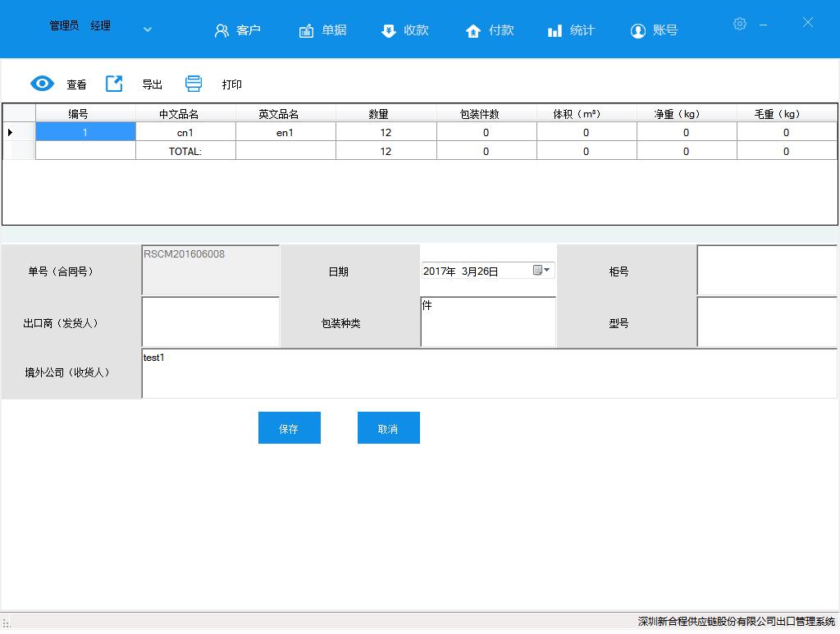The height and width of the screenshot is (634, 840).
Task: Select the 数量 cell 12 in row cn1
Action: point(386,132)
